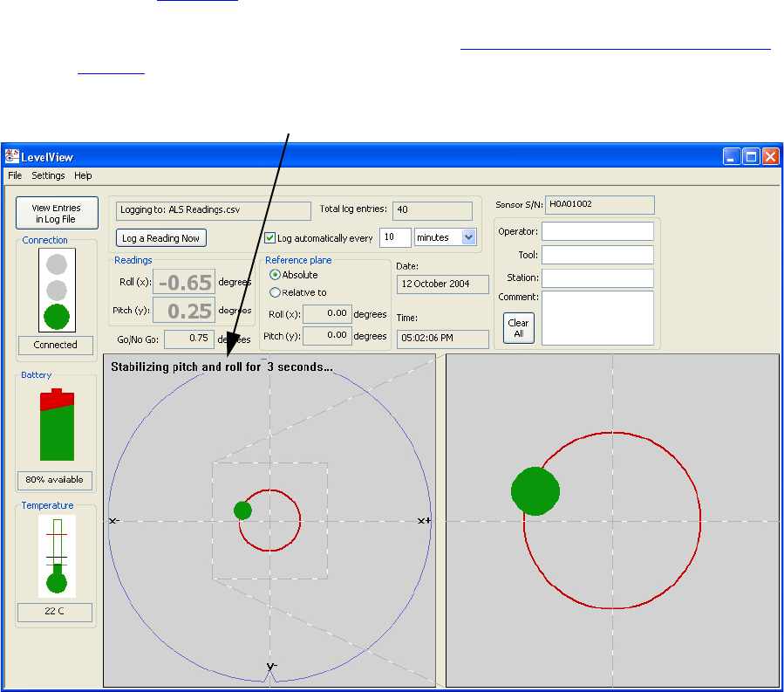Open the Settings menu
The image size is (784, 692).
pos(48,175)
